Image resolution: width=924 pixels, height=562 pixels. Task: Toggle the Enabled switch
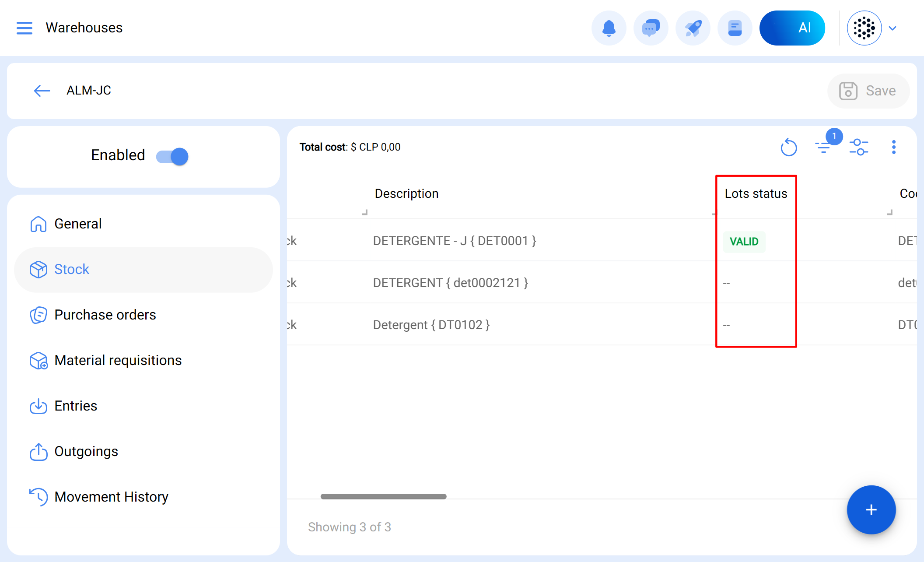coord(172,156)
